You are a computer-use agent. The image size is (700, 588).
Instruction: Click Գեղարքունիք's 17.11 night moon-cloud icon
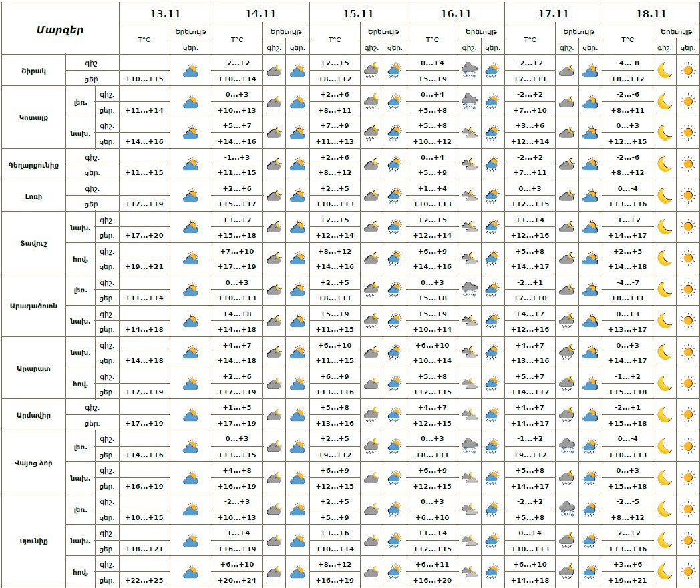[x=566, y=164]
